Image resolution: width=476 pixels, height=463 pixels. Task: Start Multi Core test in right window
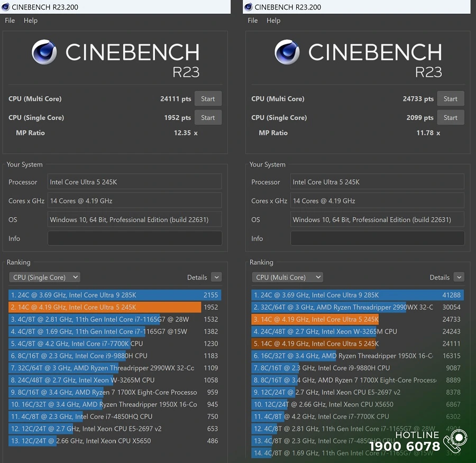(451, 99)
